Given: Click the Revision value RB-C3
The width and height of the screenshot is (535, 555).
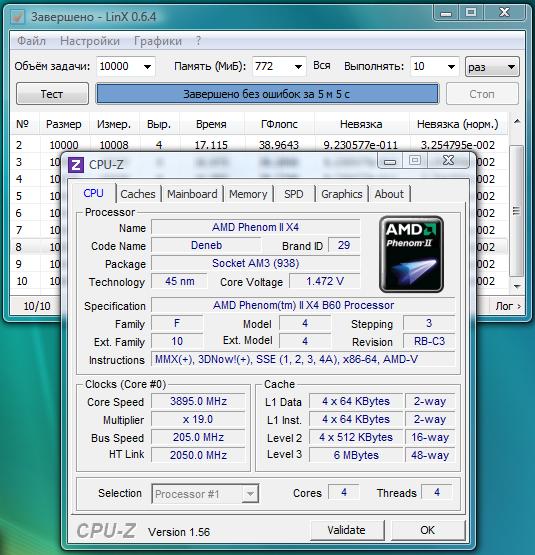Looking at the screenshot, I should [x=429, y=341].
